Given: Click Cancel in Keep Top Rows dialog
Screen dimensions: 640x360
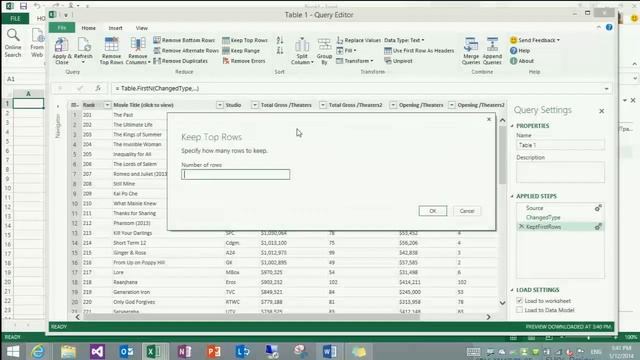Looking at the screenshot, I should [467, 211].
